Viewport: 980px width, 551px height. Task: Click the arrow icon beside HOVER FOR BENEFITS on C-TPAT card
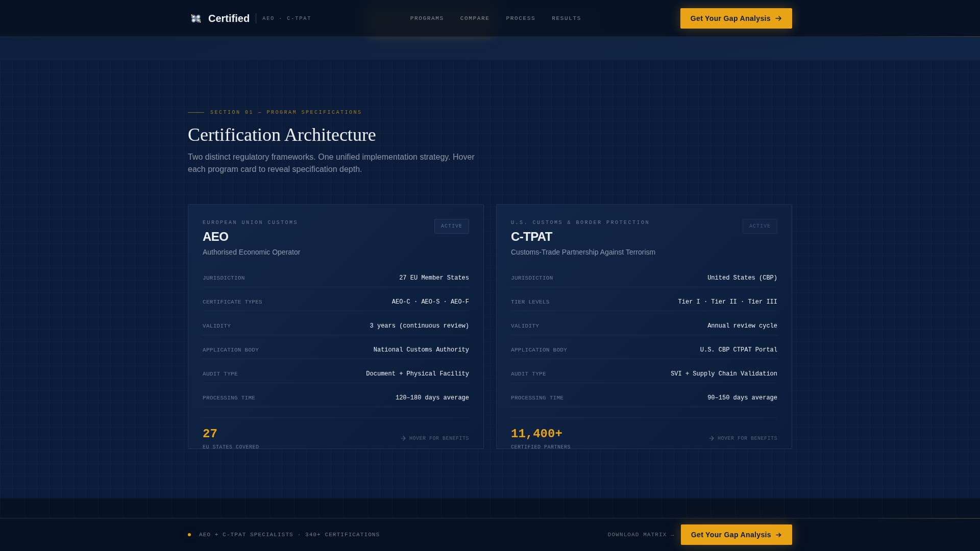710,438
